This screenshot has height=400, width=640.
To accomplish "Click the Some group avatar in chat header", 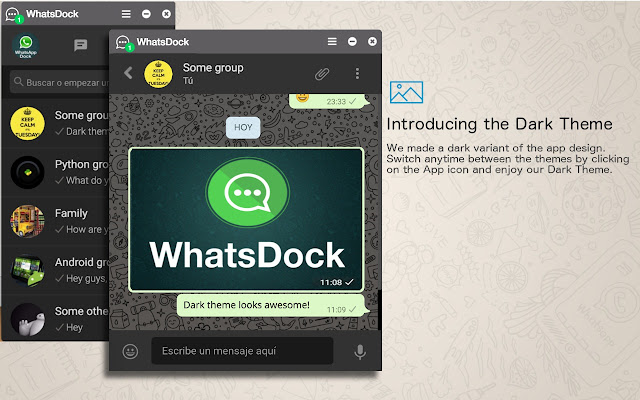I will [x=158, y=74].
